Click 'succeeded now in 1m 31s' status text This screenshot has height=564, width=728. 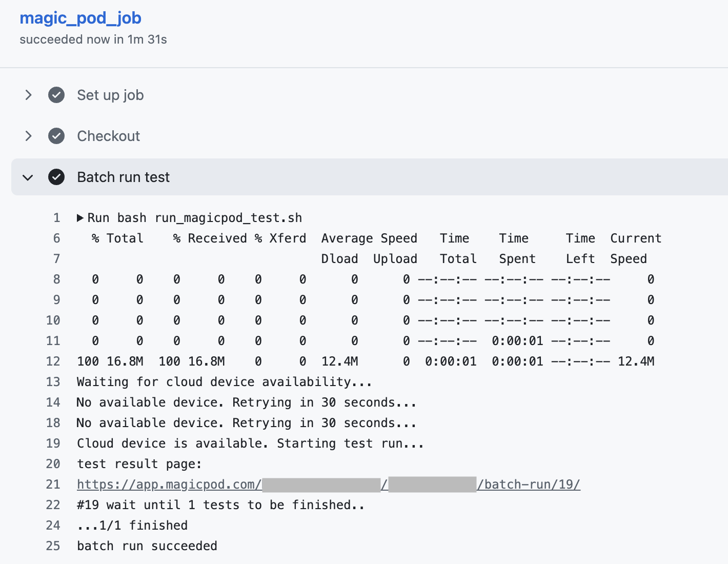(x=93, y=39)
